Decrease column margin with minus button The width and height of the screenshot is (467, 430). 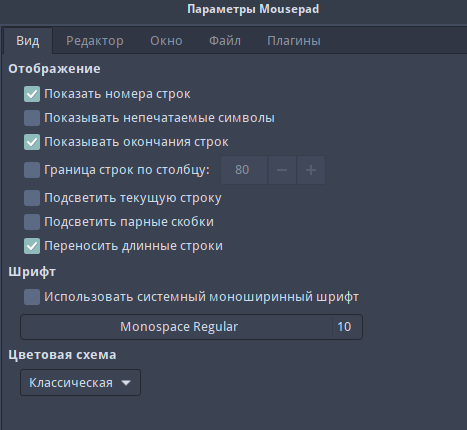(282, 170)
